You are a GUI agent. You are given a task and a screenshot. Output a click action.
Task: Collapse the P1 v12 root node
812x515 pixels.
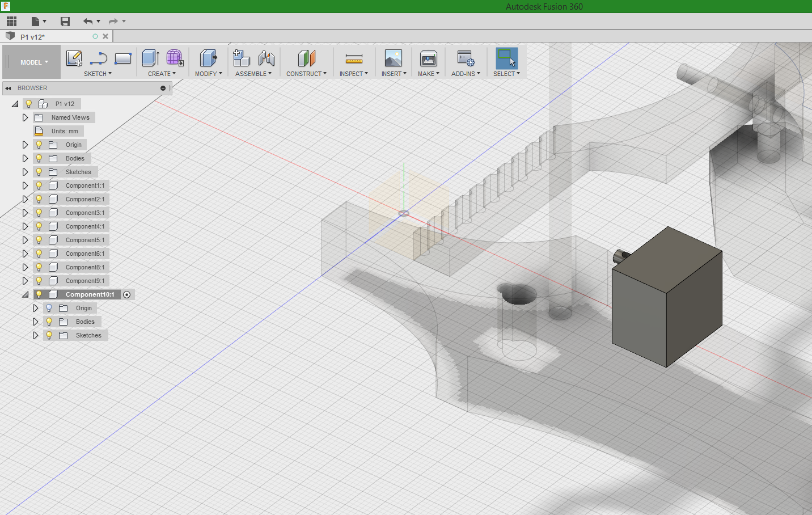(x=15, y=104)
